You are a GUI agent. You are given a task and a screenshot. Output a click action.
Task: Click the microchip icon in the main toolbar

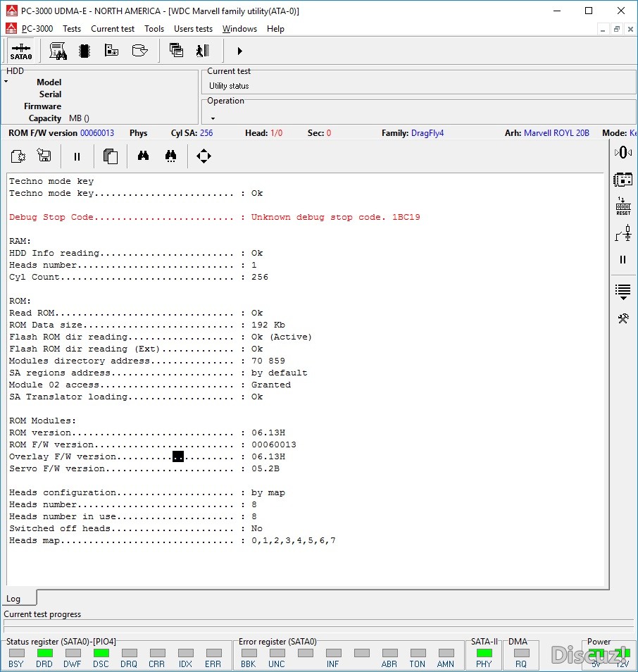[x=85, y=51]
